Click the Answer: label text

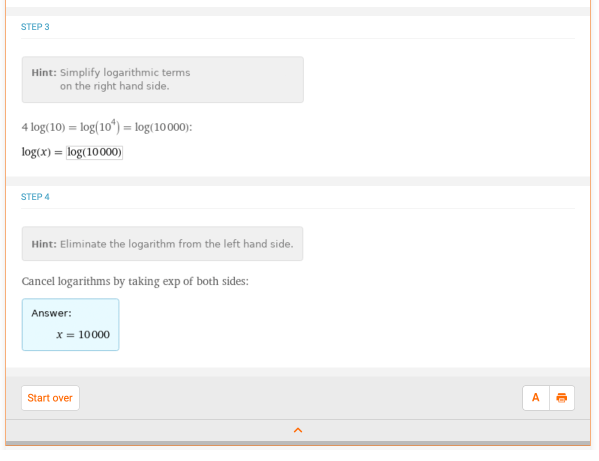click(51, 313)
